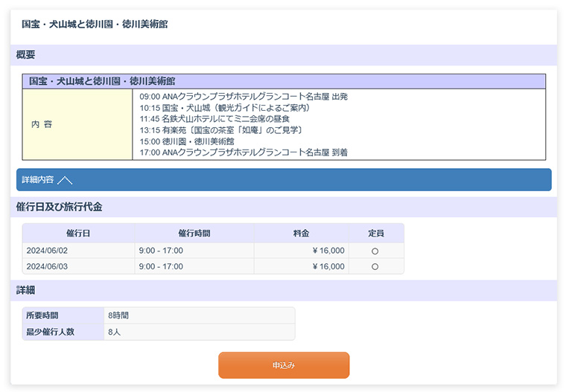Click availability circle for 2024/06/03
566x392 pixels.
click(x=375, y=267)
